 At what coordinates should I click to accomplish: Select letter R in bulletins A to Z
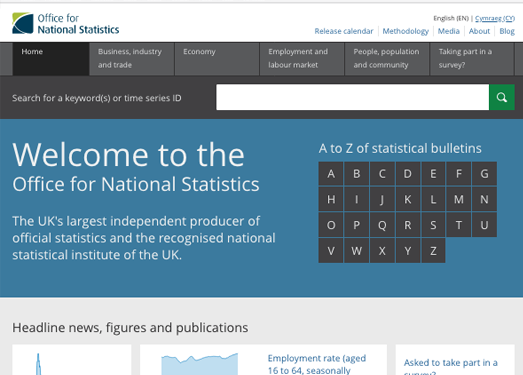[x=408, y=225]
